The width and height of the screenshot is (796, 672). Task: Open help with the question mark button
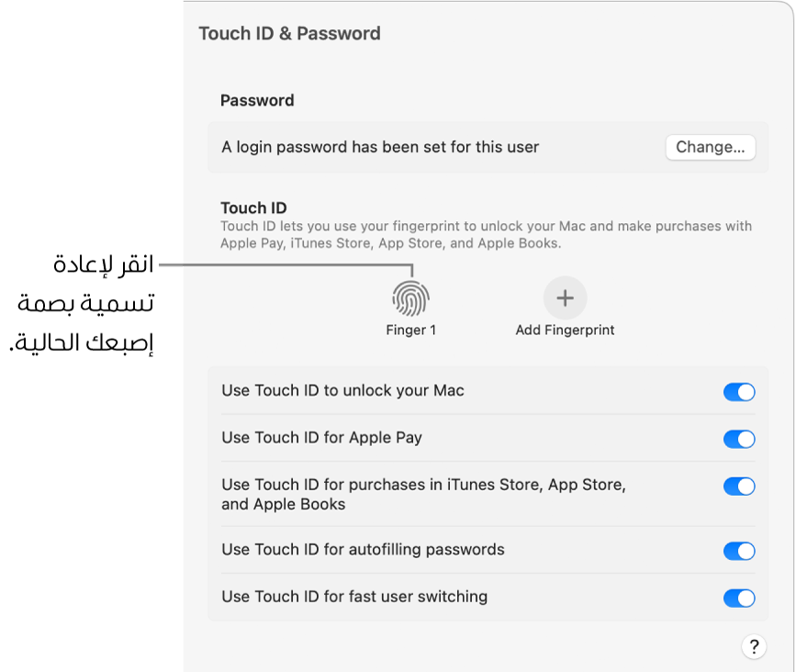[x=753, y=647]
